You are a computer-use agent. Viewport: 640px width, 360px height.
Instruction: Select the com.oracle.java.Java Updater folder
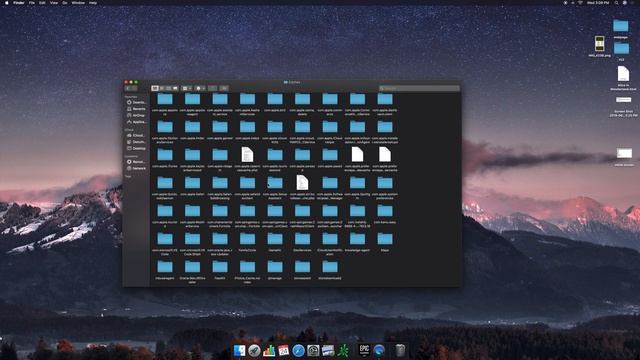point(220,239)
